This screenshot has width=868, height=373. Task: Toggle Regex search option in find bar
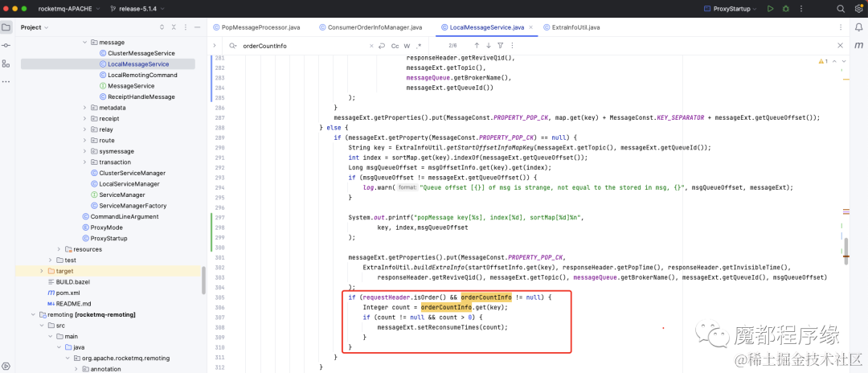pyautogui.click(x=419, y=46)
